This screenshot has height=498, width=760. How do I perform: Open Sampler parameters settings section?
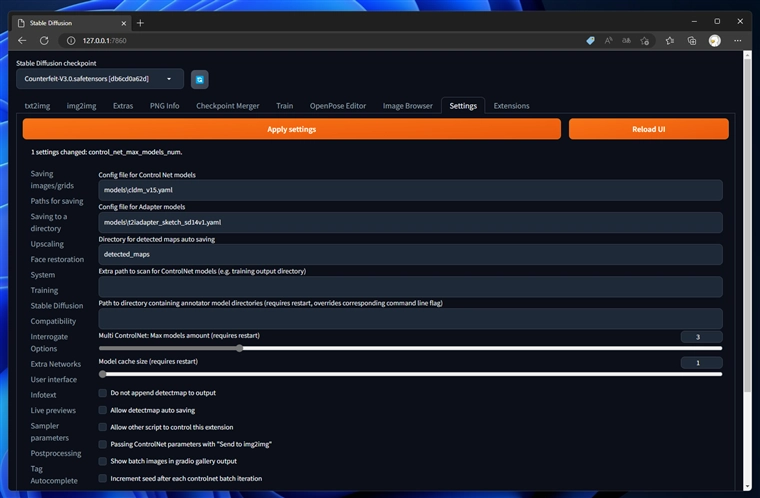pos(49,432)
